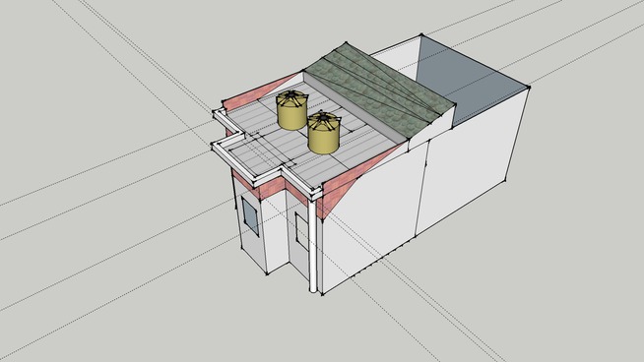Select the rear yellow water tank
Screen dimensions: 644x362
[291, 111]
